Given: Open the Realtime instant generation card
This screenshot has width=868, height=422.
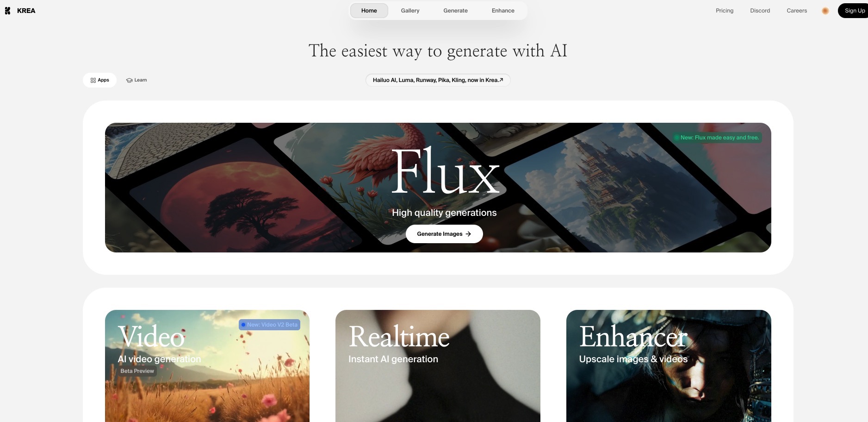Looking at the screenshot, I should pyautogui.click(x=438, y=366).
